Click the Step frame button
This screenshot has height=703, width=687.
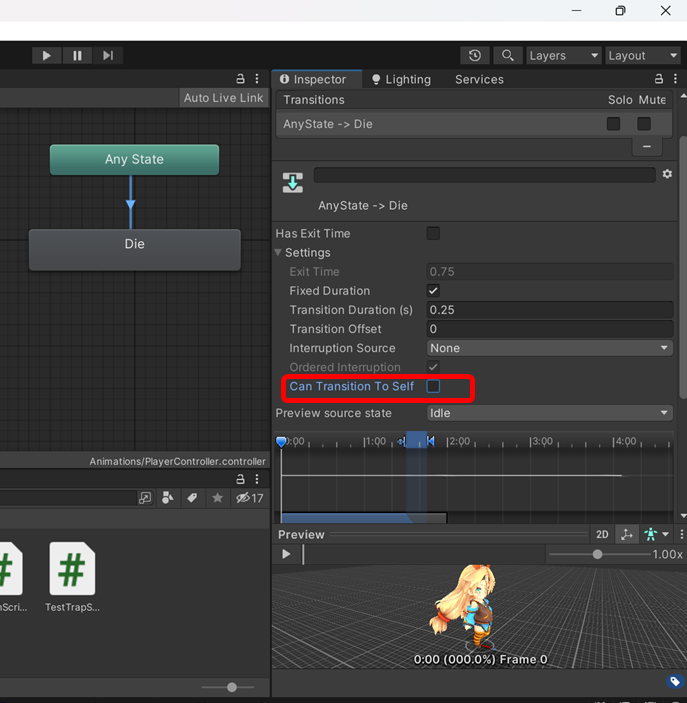tap(108, 56)
